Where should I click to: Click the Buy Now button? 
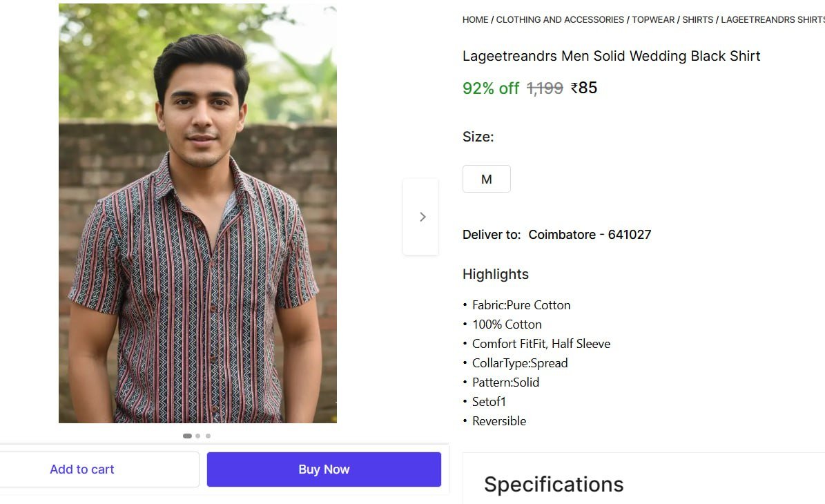pyautogui.click(x=323, y=469)
